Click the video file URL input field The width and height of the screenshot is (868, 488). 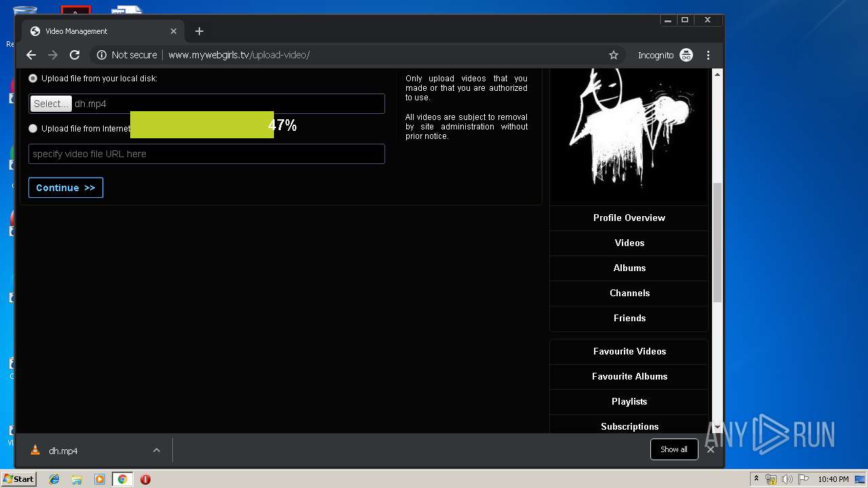point(207,154)
